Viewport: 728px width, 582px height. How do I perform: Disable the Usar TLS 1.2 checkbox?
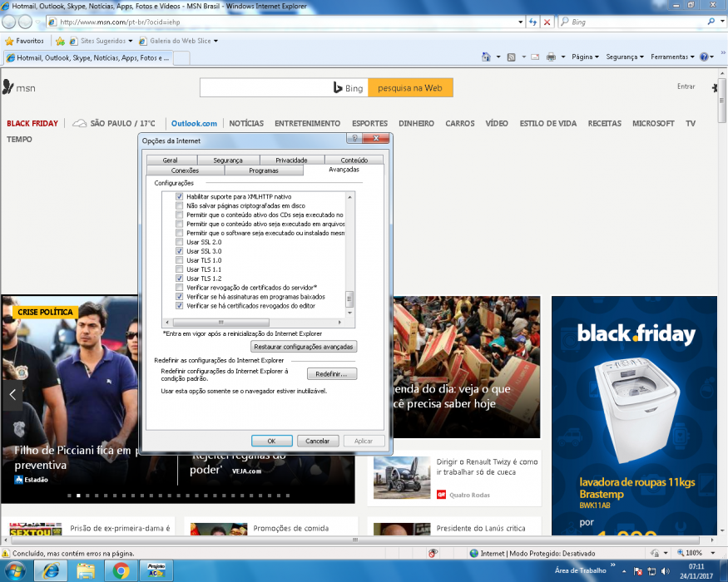[x=179, y=279]
